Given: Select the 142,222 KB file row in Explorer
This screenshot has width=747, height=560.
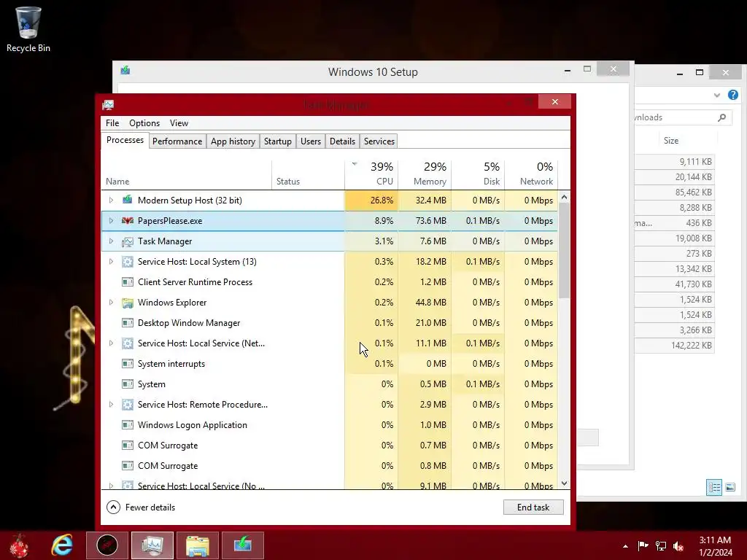Looking at the screenshot, I should pos(675,345).
